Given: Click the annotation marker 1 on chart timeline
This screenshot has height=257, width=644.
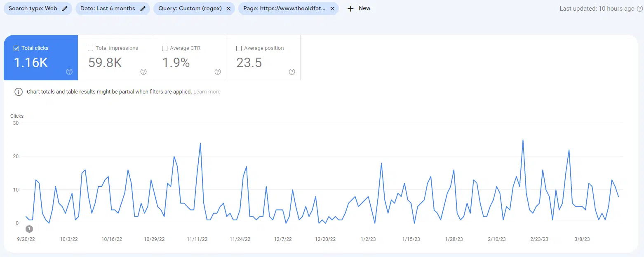Looking at the screenshot, I should 29,229.
